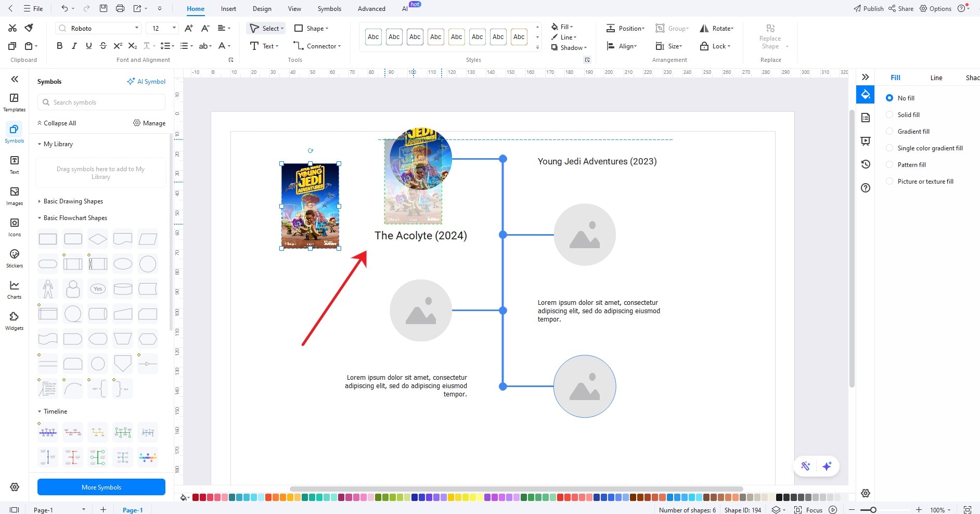Viewport: 980px width, 514px height.
Task: Open the Design ribbon tab
Action: [x=262, y=9]
